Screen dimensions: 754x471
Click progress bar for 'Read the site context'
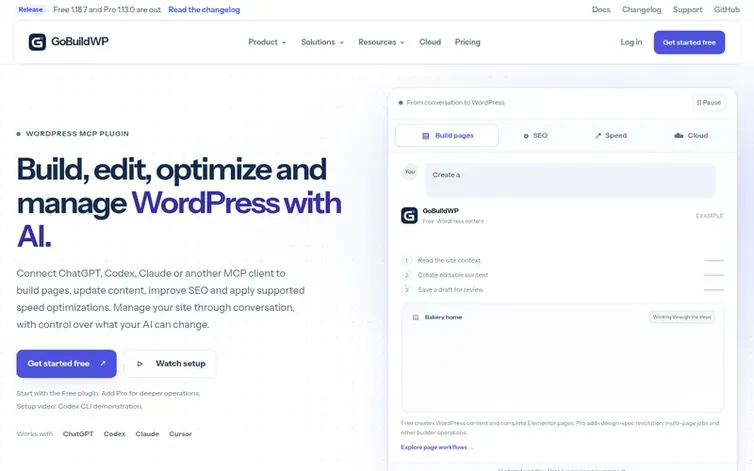pos(714,260)
